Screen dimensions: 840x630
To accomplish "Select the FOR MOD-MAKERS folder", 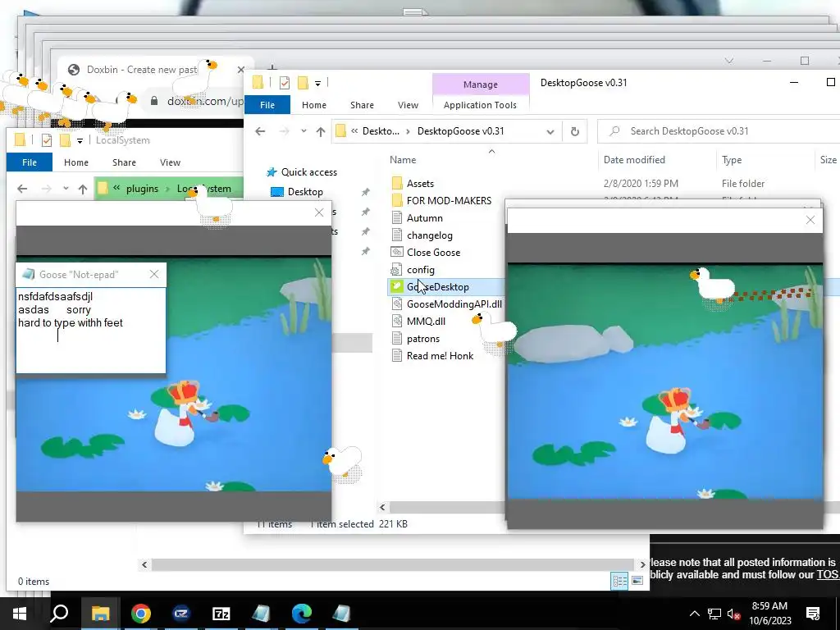I will [x=449, y=201].
